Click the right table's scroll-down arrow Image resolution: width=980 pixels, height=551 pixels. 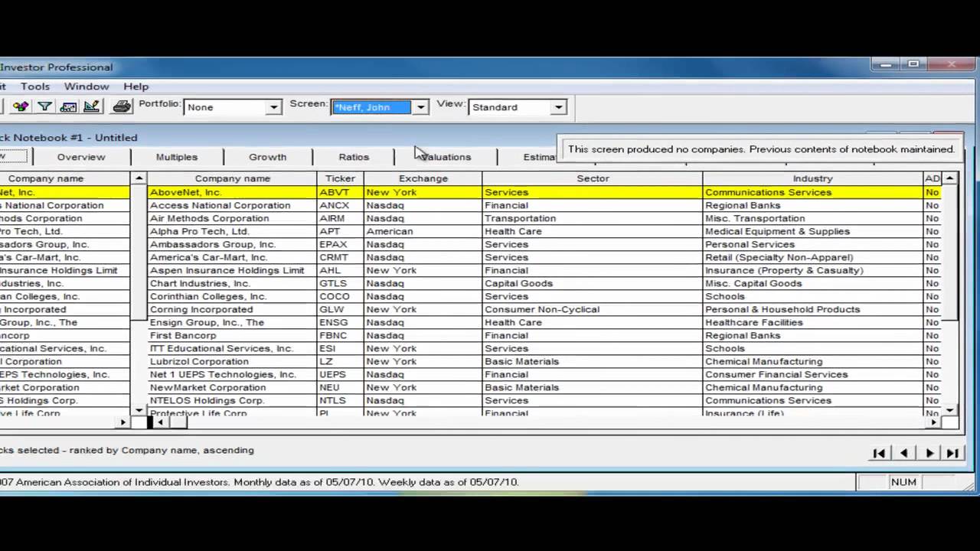click(949, 410)
